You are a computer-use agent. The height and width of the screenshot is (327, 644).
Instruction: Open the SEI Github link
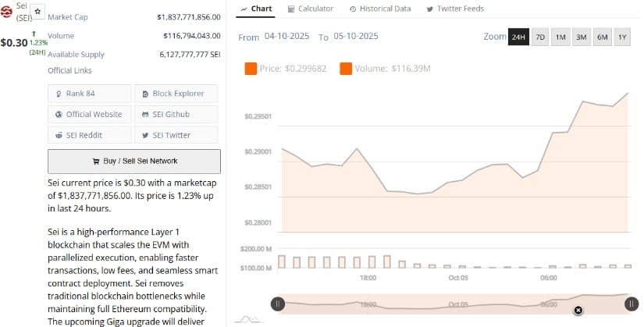point(176,114)
